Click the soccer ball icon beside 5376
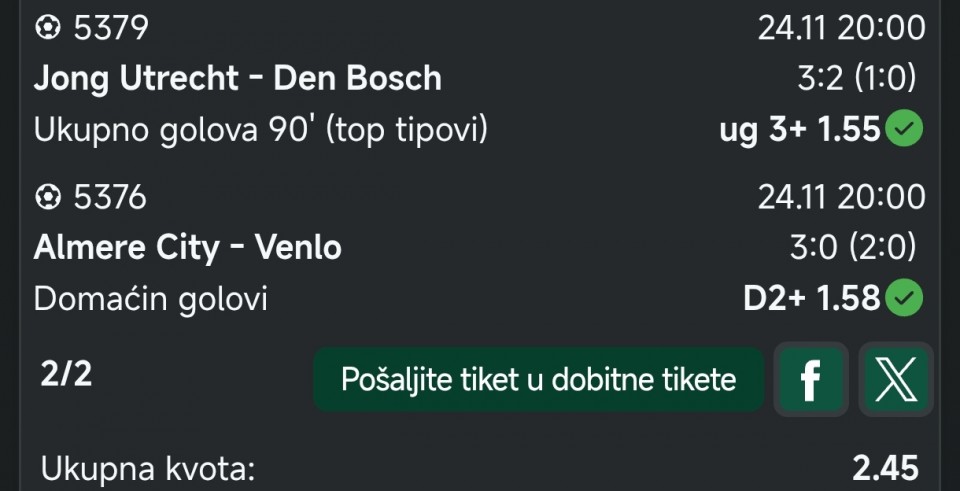960x491 pixels. [x=47, y=198]
